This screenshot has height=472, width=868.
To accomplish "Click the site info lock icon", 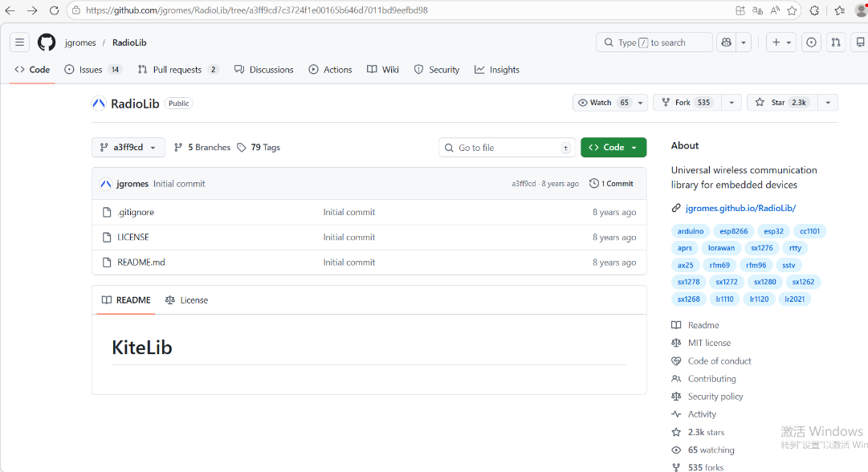I will click(x=75, y=10).
